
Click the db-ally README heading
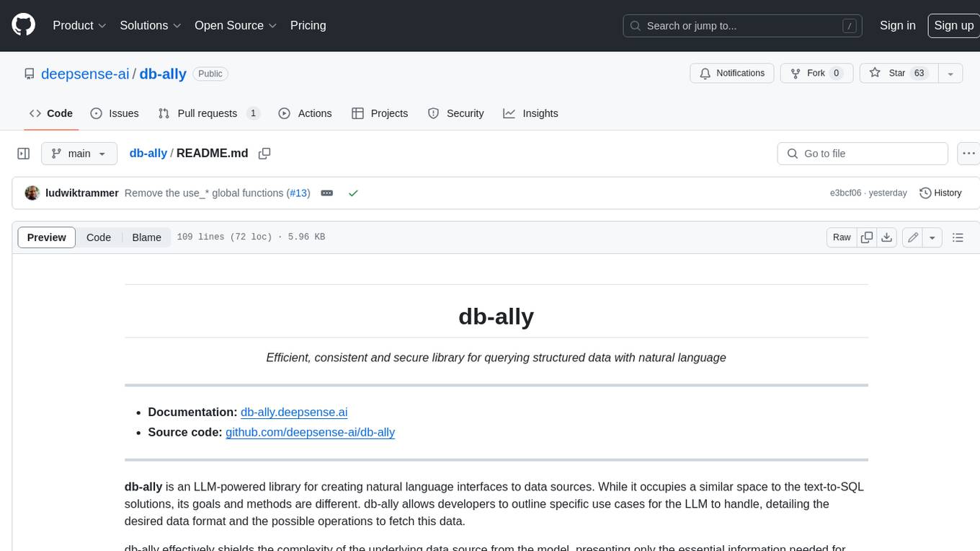pos(496,316)
